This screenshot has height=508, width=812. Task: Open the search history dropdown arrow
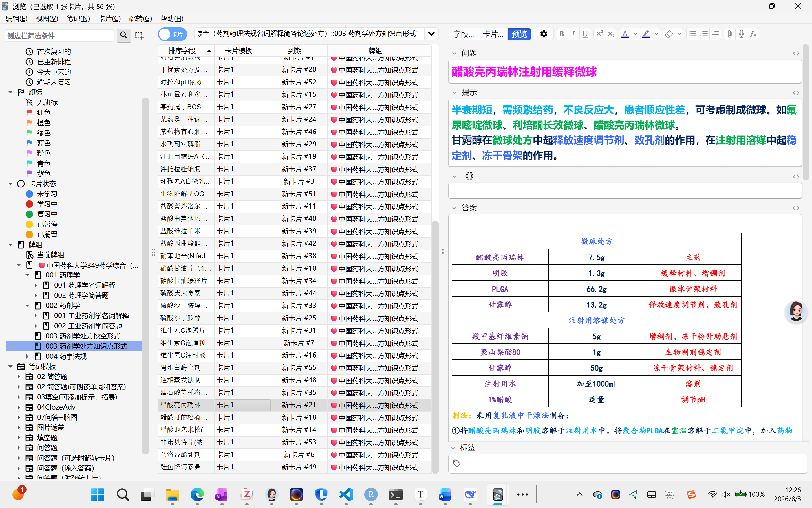coord(431,34)
